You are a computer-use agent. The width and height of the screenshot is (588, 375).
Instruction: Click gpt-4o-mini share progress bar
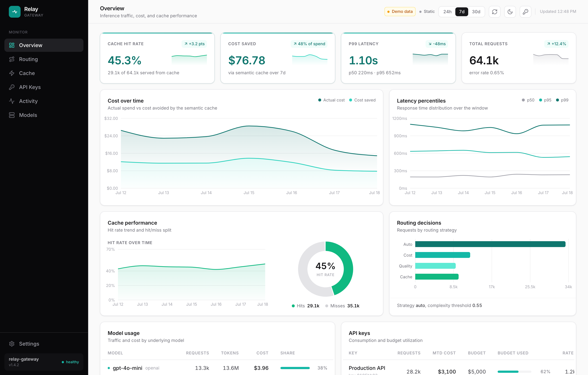[x=295, y=368]
